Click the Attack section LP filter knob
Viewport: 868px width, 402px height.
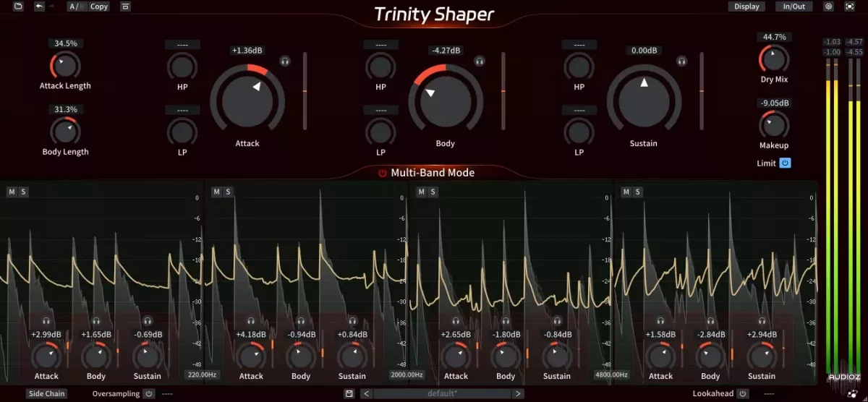[x=182, y=132]
